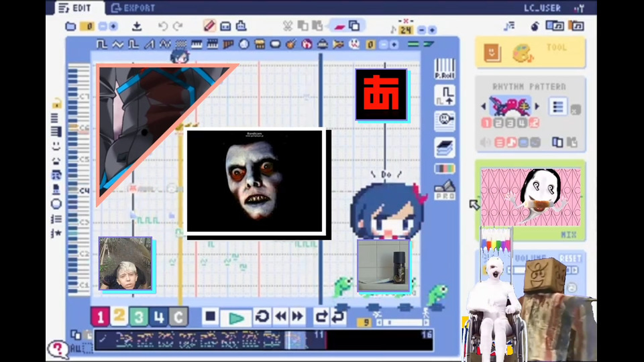644x362 pixels.
Task: Toggle rhythm pattern slot 4
Action: (522, 123)
